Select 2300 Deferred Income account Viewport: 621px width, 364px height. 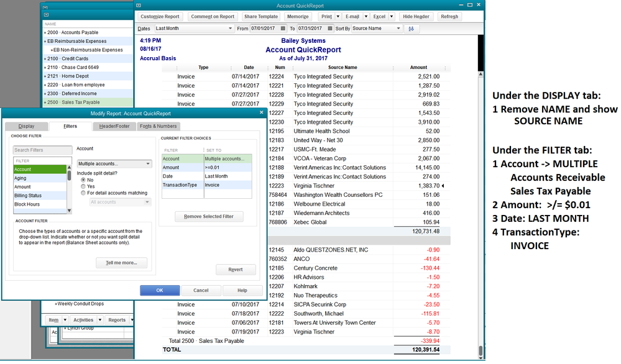pos(88,93)
